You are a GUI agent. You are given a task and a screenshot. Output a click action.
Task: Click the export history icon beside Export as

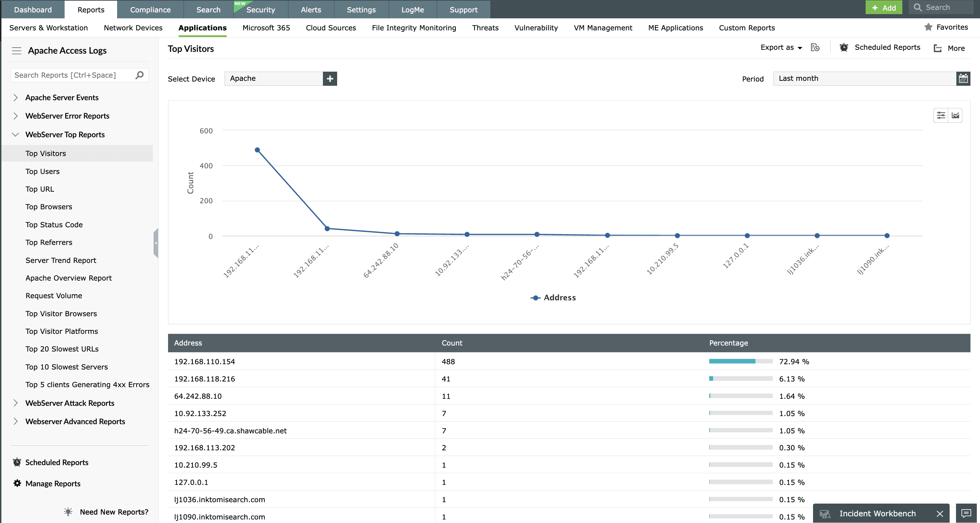point(815,48)
